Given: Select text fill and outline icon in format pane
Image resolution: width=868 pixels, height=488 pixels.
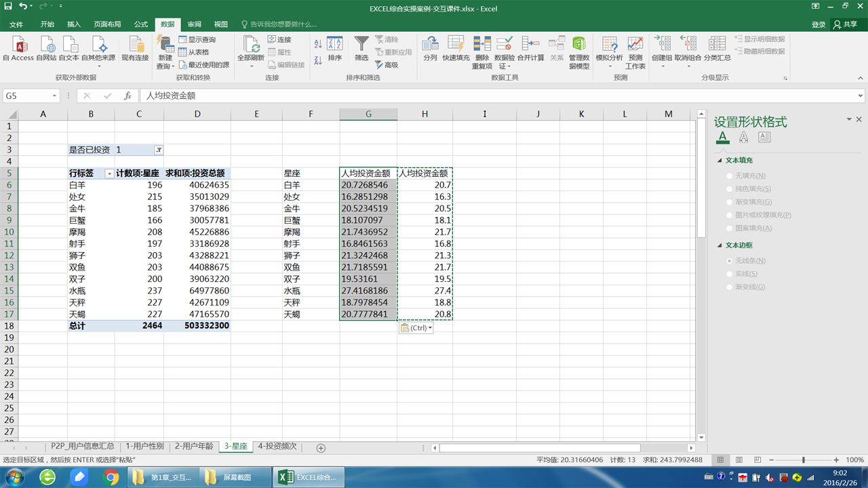Looking at the screenshot, I should coord(723,138).
